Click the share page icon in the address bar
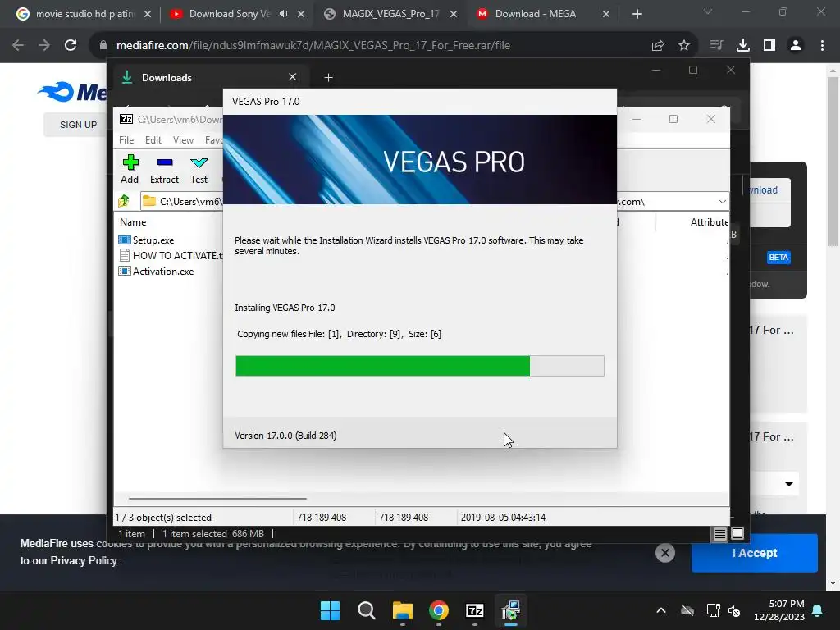The height and width of the screenshot is (630, 840). point(658,46)
